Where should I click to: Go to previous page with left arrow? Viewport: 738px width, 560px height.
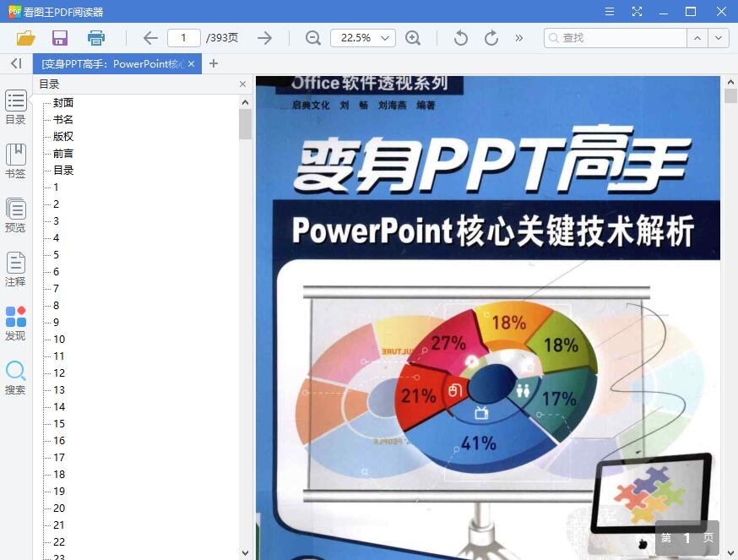[150, 38]
